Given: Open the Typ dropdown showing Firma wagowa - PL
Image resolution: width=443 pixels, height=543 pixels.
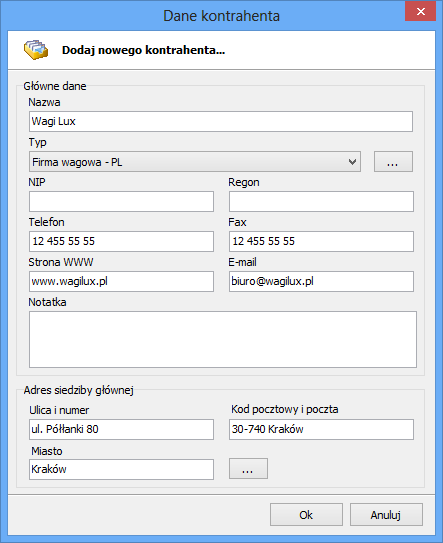Looking at the screenshot, I should [195, 162].
